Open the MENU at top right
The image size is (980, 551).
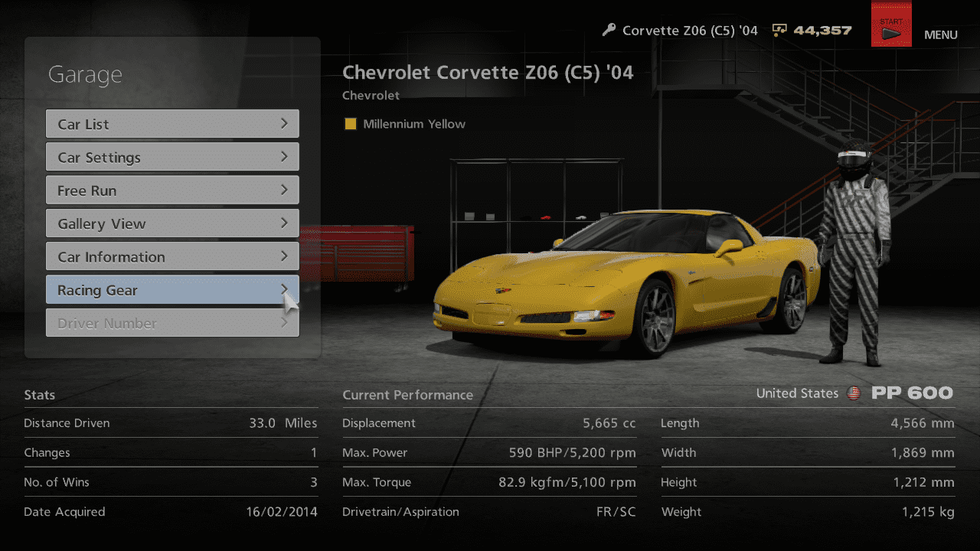(941, 34)
